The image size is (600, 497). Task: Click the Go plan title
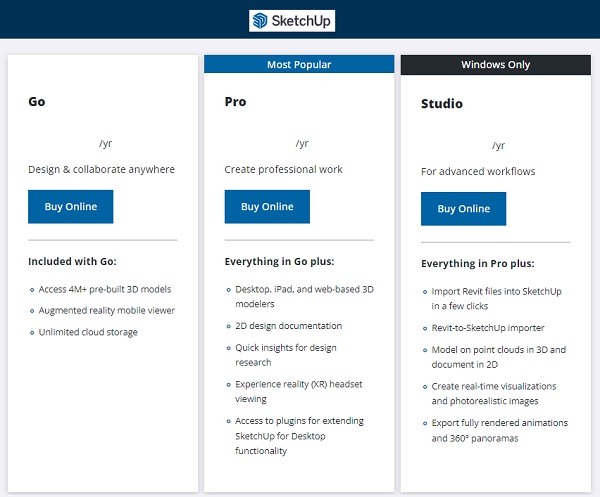pyautogui.click(x=37, y=102)
